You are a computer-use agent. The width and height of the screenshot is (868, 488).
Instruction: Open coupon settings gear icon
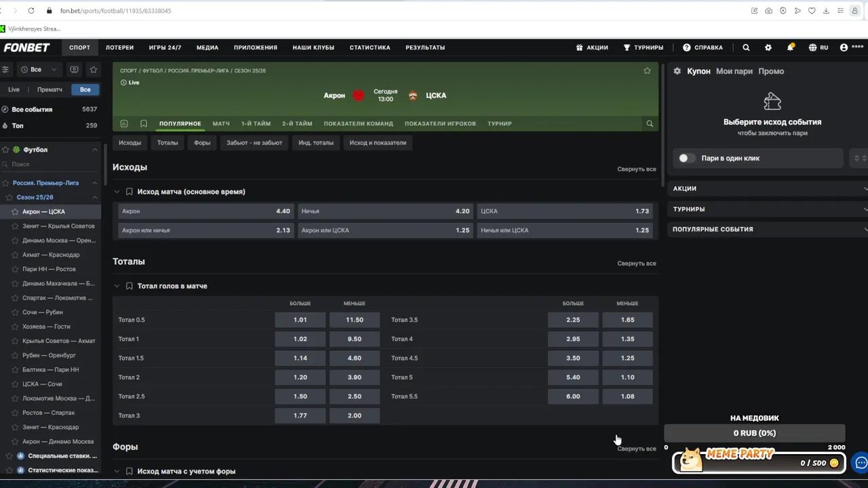[x=677, y=71]
